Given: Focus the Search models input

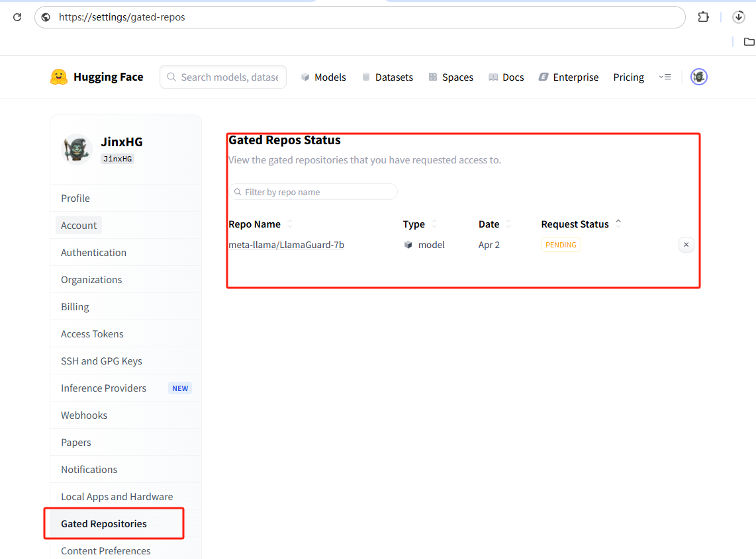Looking at the screenshot, I should point(223,77).
